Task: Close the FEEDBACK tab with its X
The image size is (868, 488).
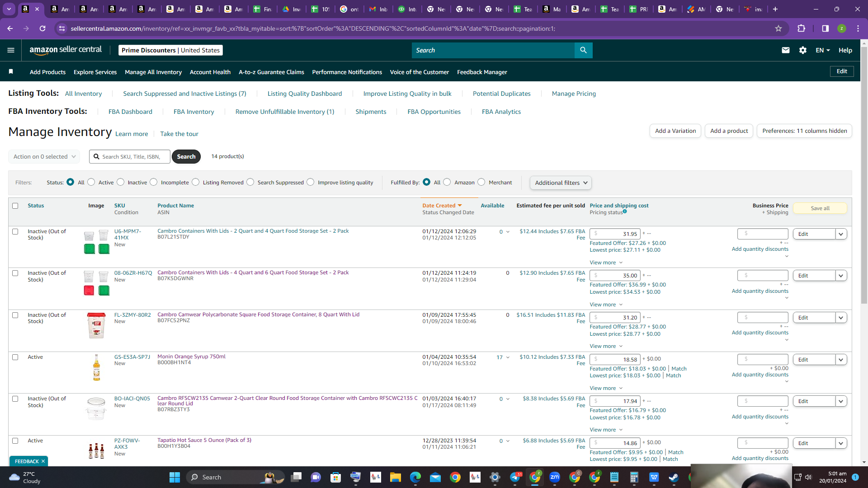Action: (43, 461)
